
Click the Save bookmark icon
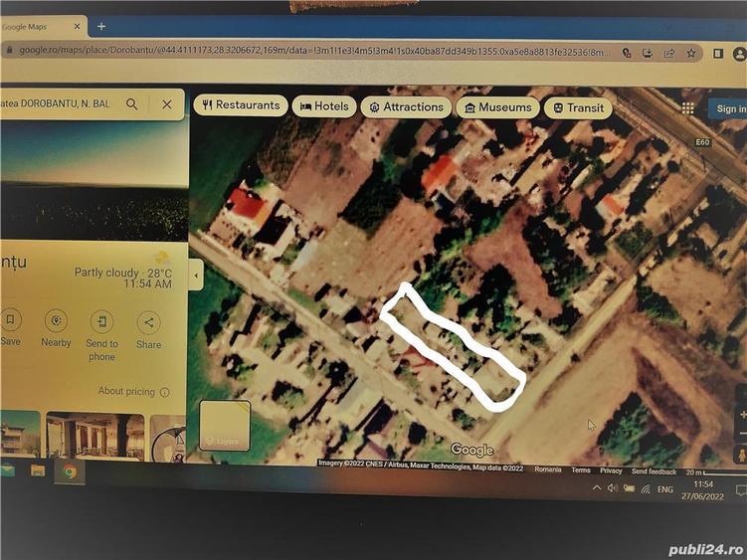point(11,320)
